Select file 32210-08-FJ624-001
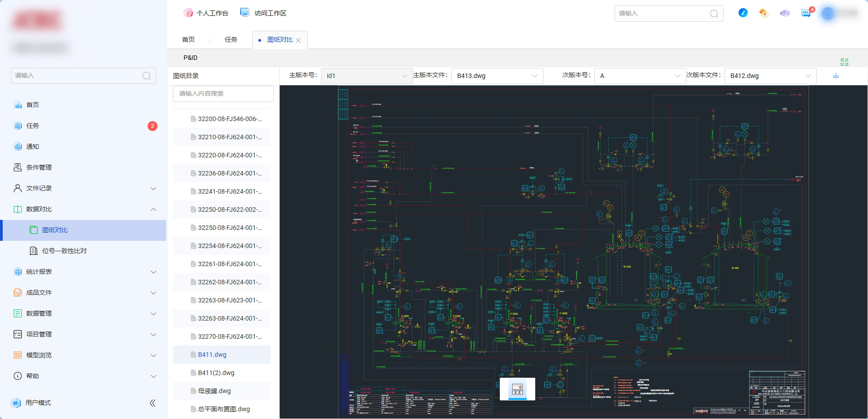Image resolution: width=868 pixels, height=419 pixels. [222, 137]
